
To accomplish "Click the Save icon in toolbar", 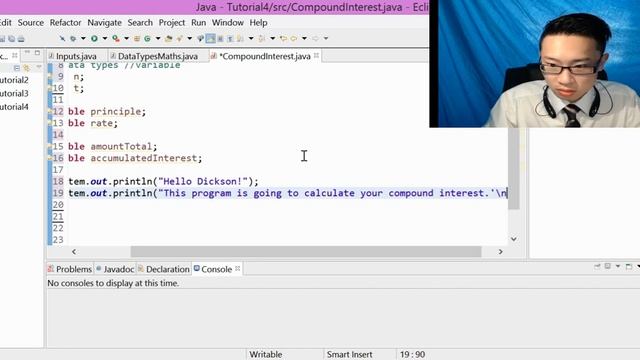I will click(2, 38).
